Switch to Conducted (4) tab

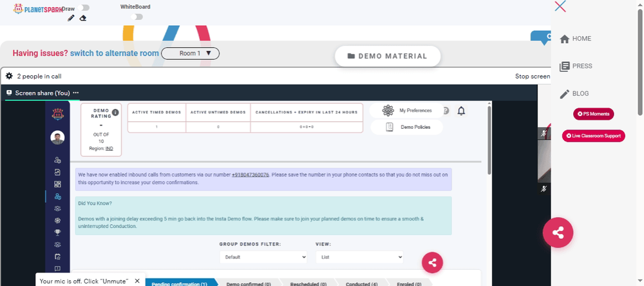pyautogui.click(x=362, y=284)
